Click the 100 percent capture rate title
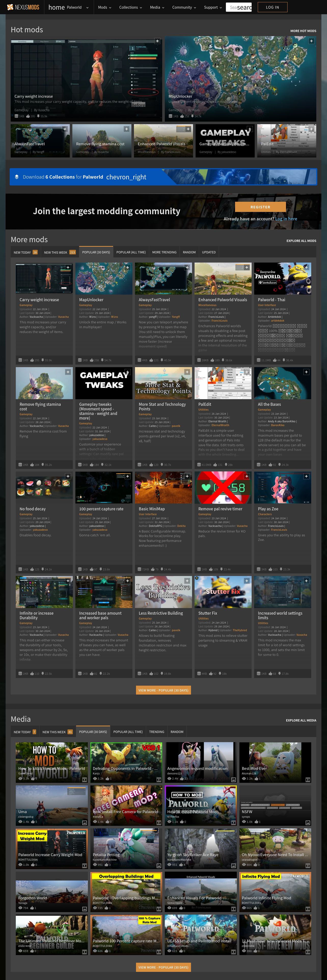The height and width of the screenshot is (980, 327). click(101, 509)
